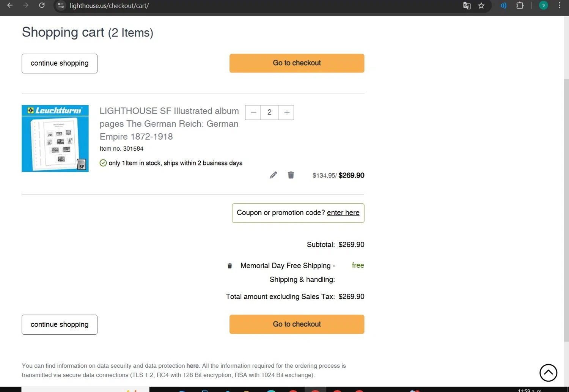569x392 pixels.
Task: Click the address bar URL lighthouse.us/checkout/cart/
Action: [x=109, y=6]
